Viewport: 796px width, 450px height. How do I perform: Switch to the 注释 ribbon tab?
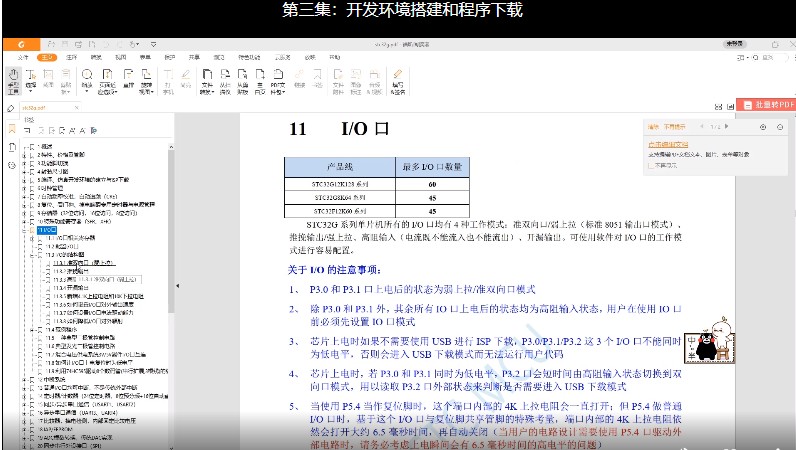pos(72,57)
